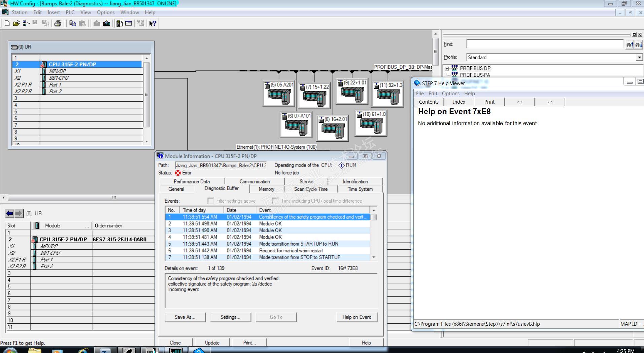Open the Contents button in Help Viewer
This screenshot has width=644, height=353.
pos(429,102)
